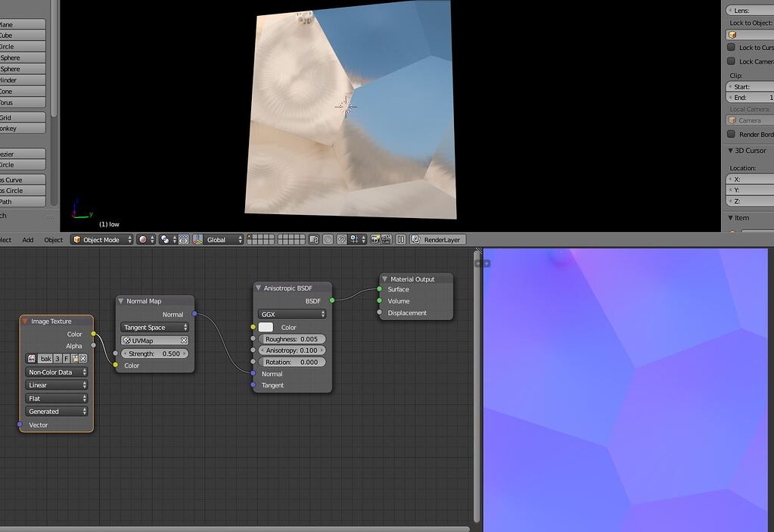Click the Color output socket of Image Texture

pyautogui.click(x=93, y=334)
